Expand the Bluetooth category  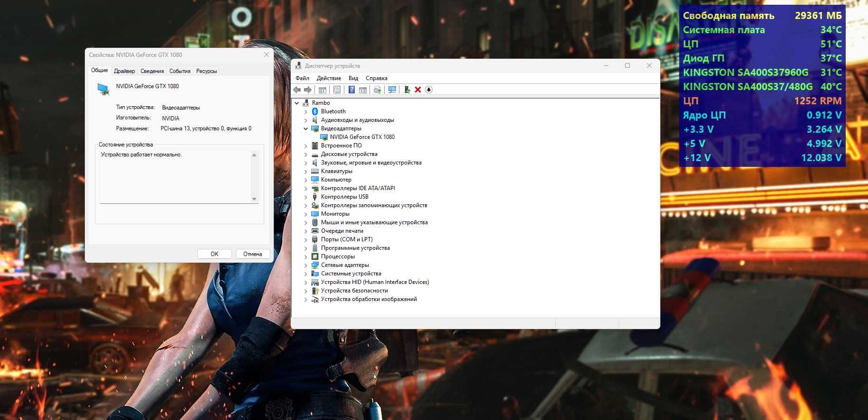306,111
